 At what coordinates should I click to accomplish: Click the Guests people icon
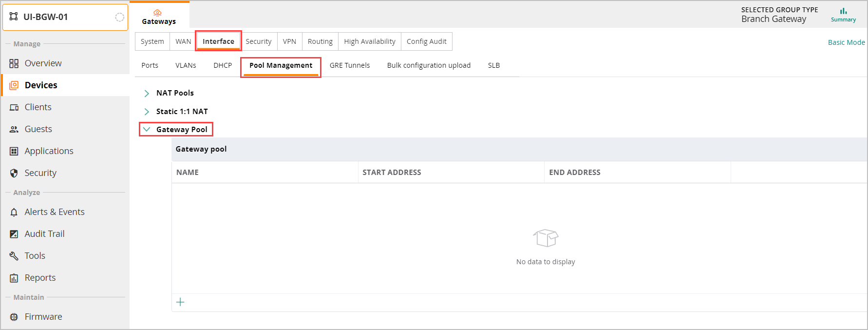pos(14,129)
